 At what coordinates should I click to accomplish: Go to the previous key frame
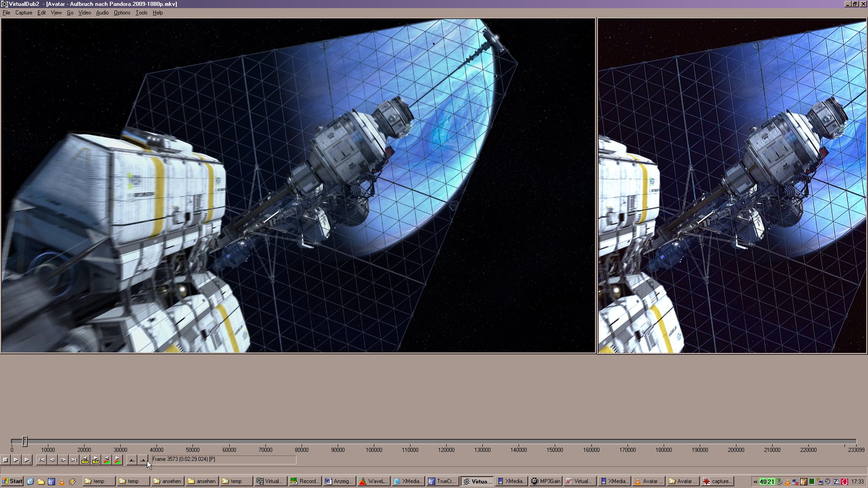(85, 460)
